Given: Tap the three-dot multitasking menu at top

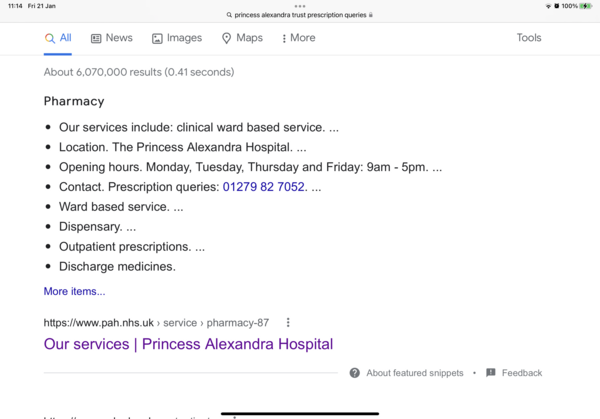Looking at the screenshot, I should (x=300, y=6).
